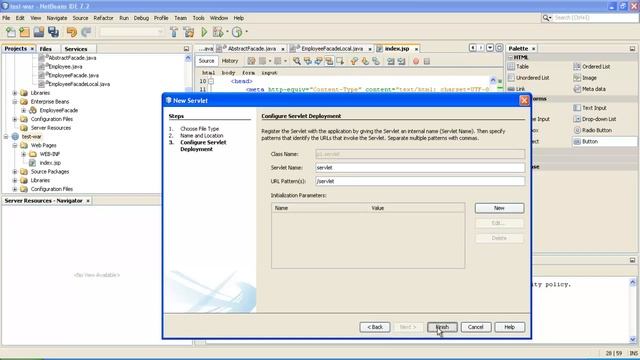The height and width of the screenshot is (360, 640).
Task: Switch to the History view tab
Action: pyautogui.click(x=230, y=61)
